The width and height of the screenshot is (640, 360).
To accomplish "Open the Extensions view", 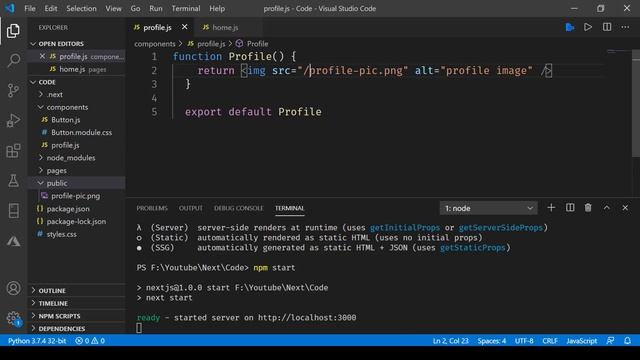I will 13,151.
